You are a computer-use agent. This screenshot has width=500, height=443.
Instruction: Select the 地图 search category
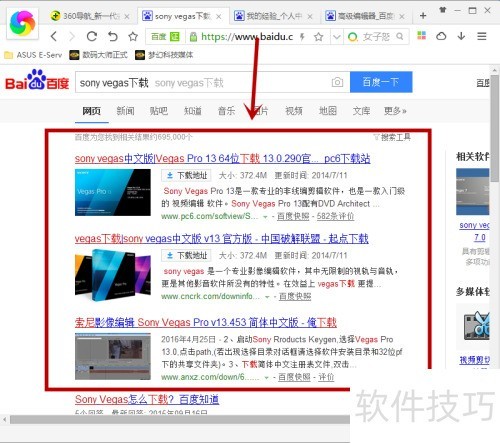(x=328, y=111)
